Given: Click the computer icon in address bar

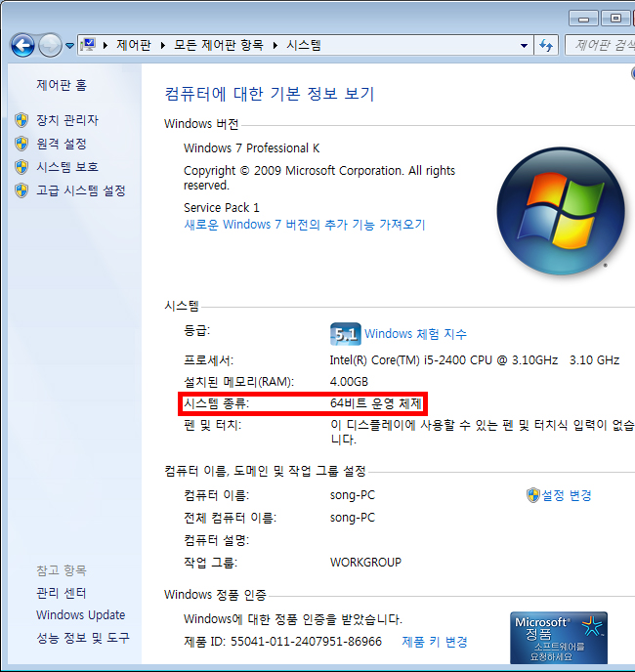Looking at the screenshot, I should point(88,45).
